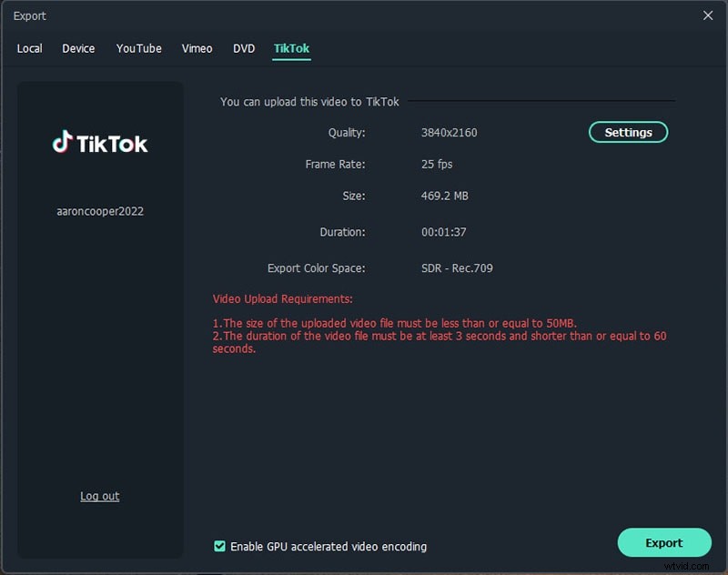This screenshot has width=728, height=575.
Task: Select the TikTok tab
Action: tap(291, 48)
